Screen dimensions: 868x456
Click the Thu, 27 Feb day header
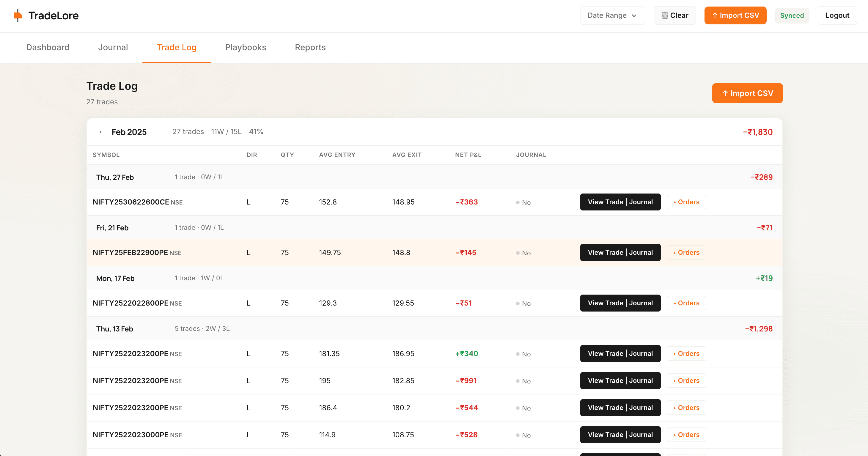(x=434, y=177)
